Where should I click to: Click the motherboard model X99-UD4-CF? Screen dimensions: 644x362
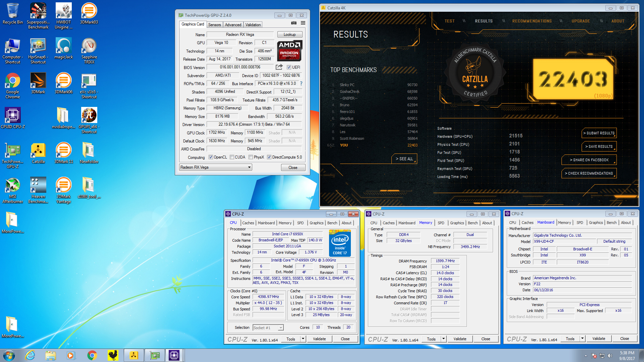(x=565, y=241)
